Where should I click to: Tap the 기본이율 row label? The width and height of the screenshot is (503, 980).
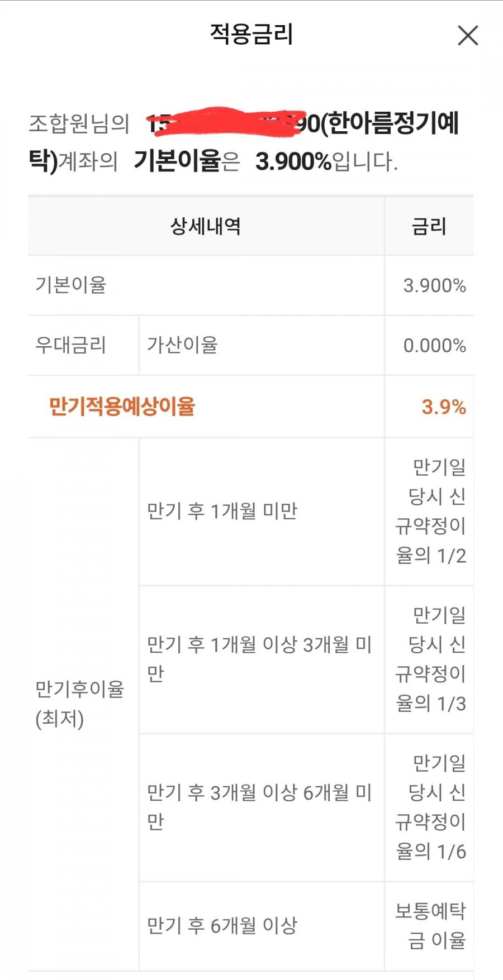click(x=70, y=285)
